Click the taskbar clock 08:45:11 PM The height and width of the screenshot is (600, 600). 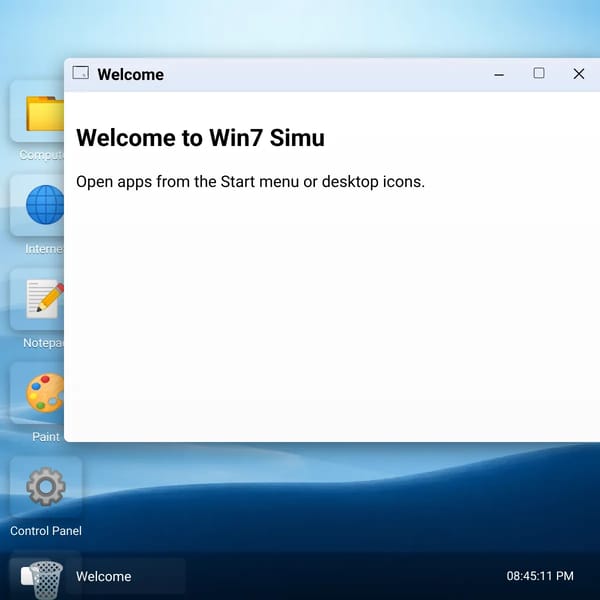tap(540, 576)
